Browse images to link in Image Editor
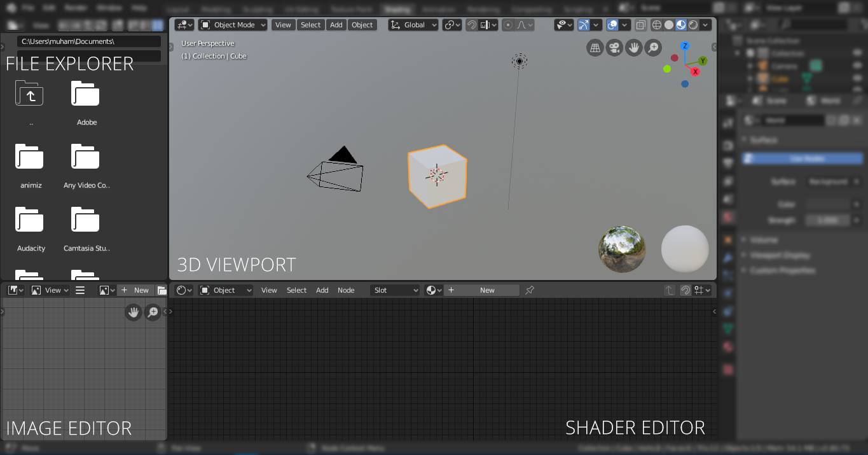Viewport: 868px width, 455px height. click(x=107, y=290)
